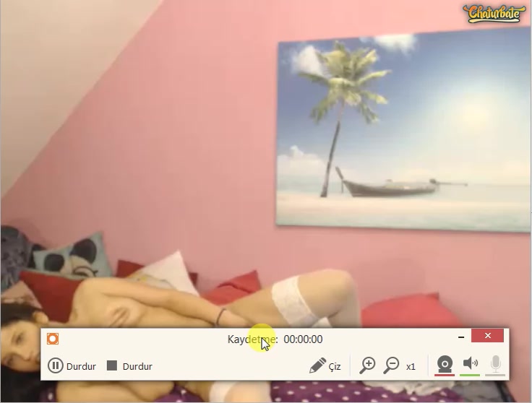The height and width of the screenshot is (403, 532).
Task: Click the 00:00:00 recording timer
Action: 303,339
